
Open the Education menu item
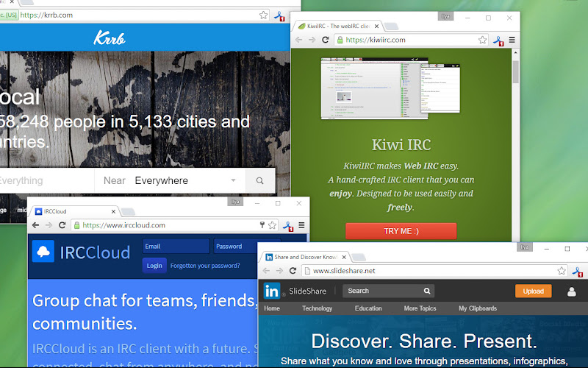(368, 308)
